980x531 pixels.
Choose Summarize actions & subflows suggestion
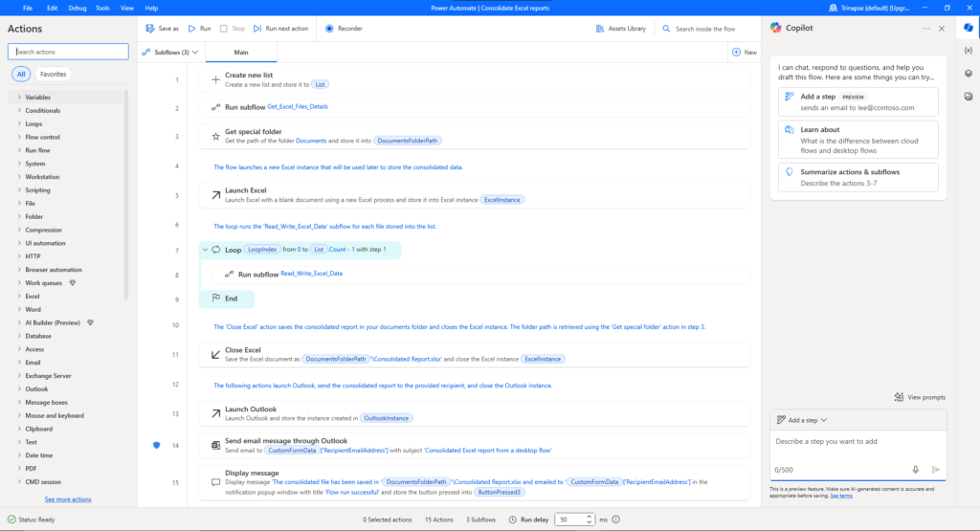[858, 177]
